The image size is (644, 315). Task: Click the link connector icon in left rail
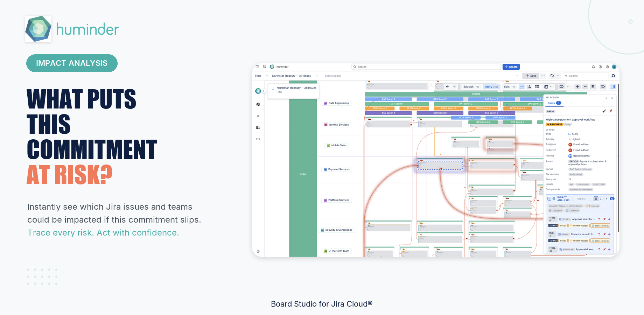point(258,139)
